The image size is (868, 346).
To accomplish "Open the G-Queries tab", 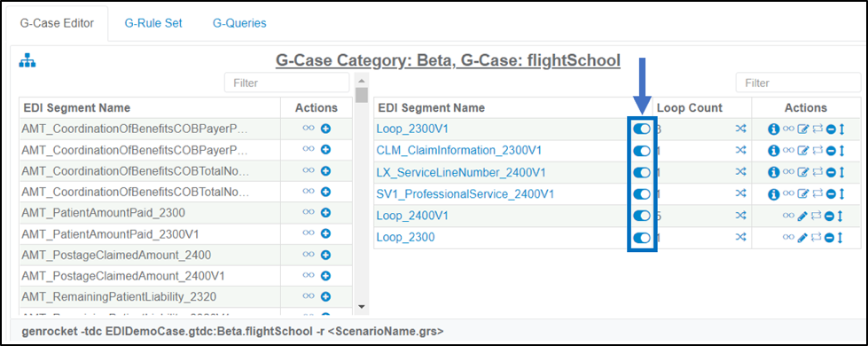I will pyautogui.click(x=239, y=23).
